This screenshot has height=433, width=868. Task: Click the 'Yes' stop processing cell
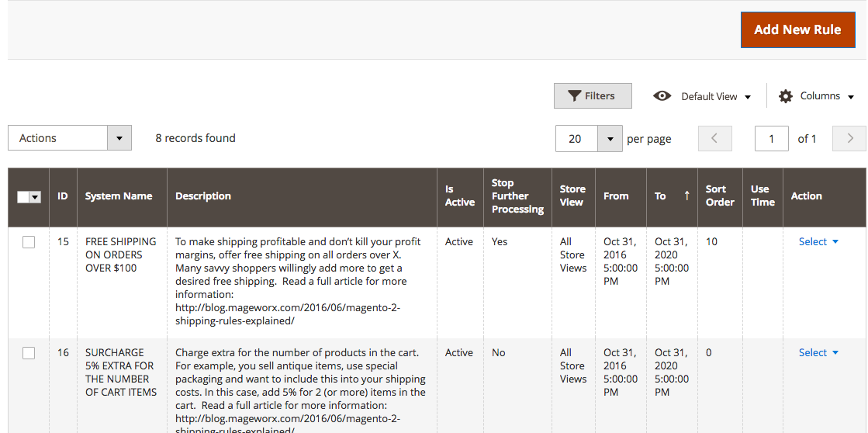500,242
